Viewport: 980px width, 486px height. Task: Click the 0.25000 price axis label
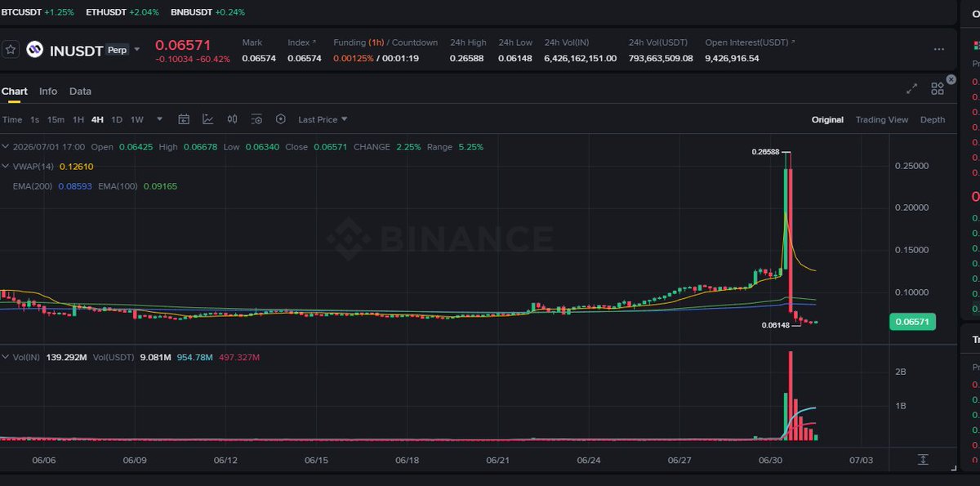tap(912, 166)
